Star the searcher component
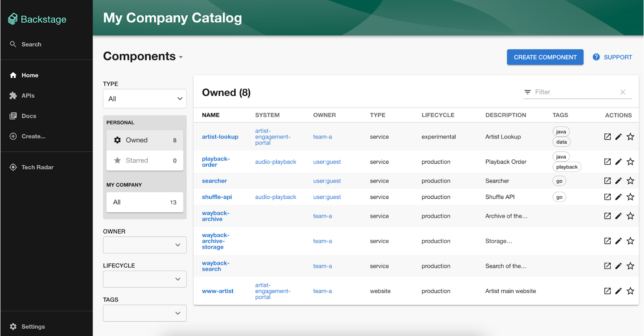 tap(630, 181)
